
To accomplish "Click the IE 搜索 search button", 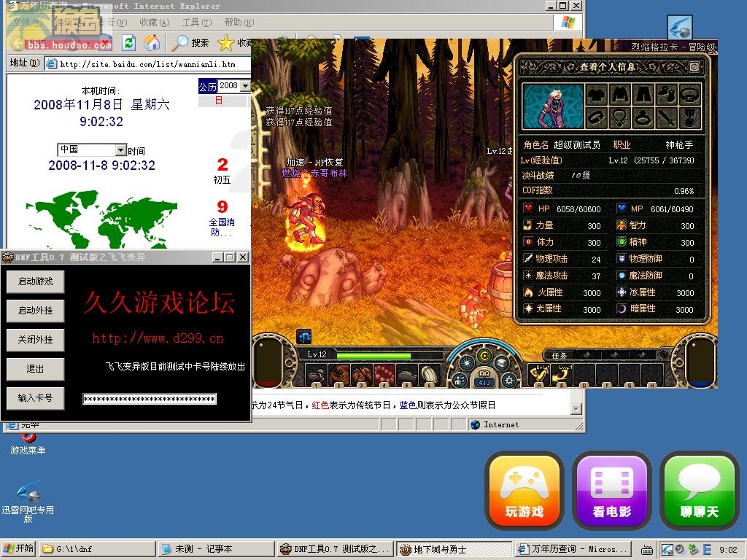I will click(191, 43).
